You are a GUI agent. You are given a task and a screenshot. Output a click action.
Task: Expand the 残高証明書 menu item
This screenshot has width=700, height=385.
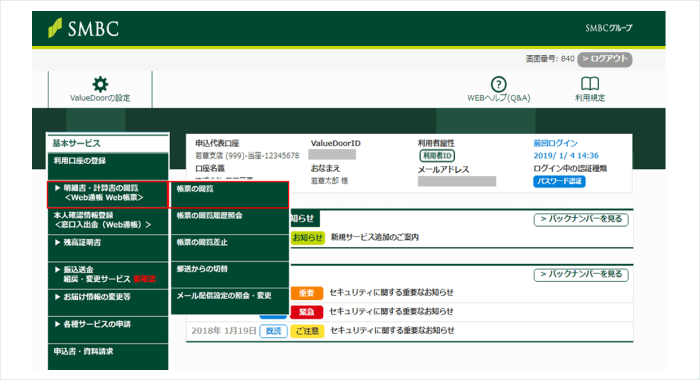click(x=108, y=248)
